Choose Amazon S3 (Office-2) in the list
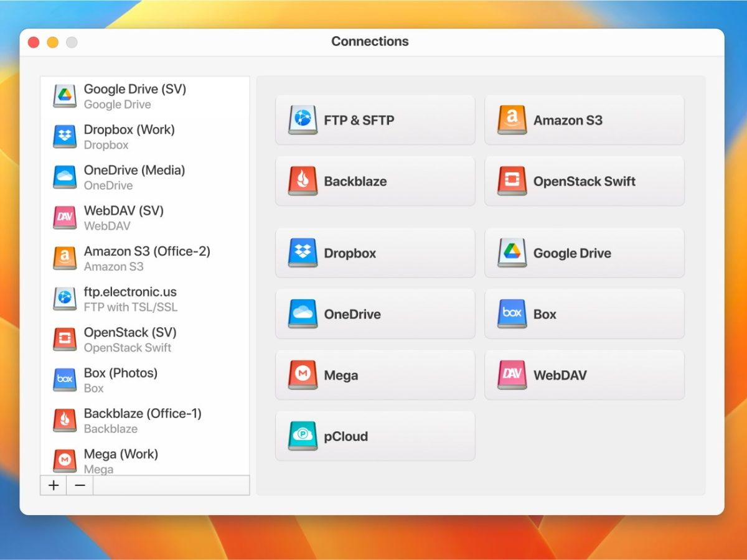The width and height of the screenshot is (747, 560). (147, 258)
